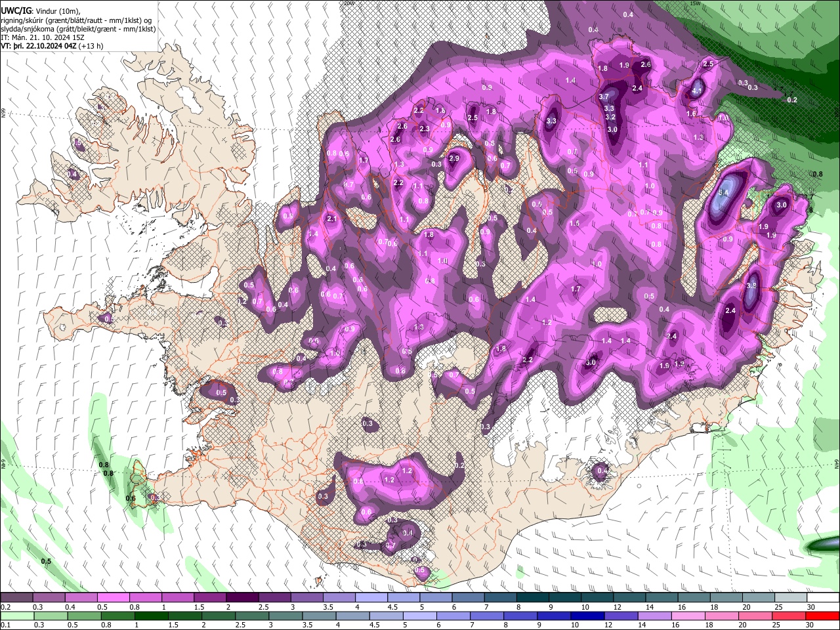
Task: Click the '(+13 h)' forecast offset text
Action: pos(91,46)
